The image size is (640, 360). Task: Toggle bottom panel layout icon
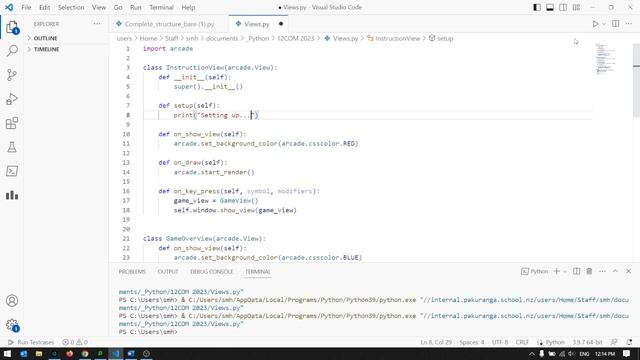pos(550,7)
